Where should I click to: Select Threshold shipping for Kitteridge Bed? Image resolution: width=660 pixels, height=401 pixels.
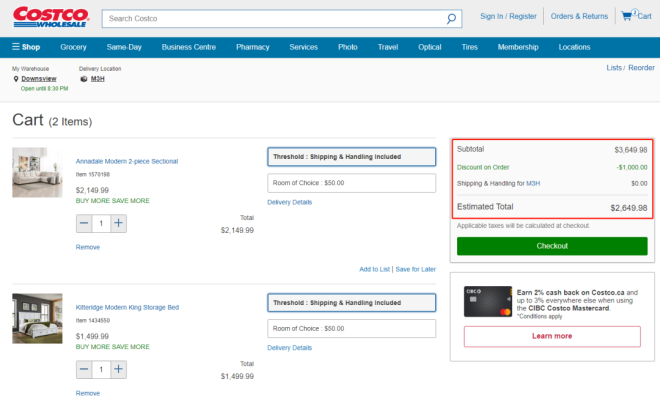(351, 303)
